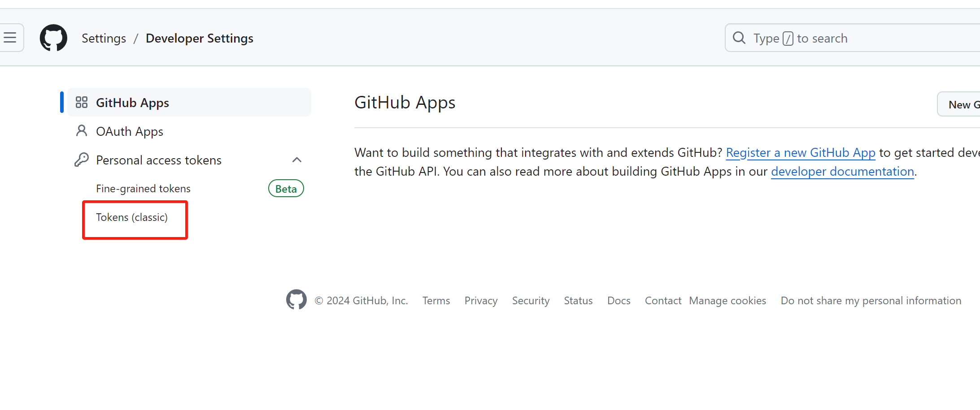
Task: Open the Status footer link
Action: click(x=578, y=301)
